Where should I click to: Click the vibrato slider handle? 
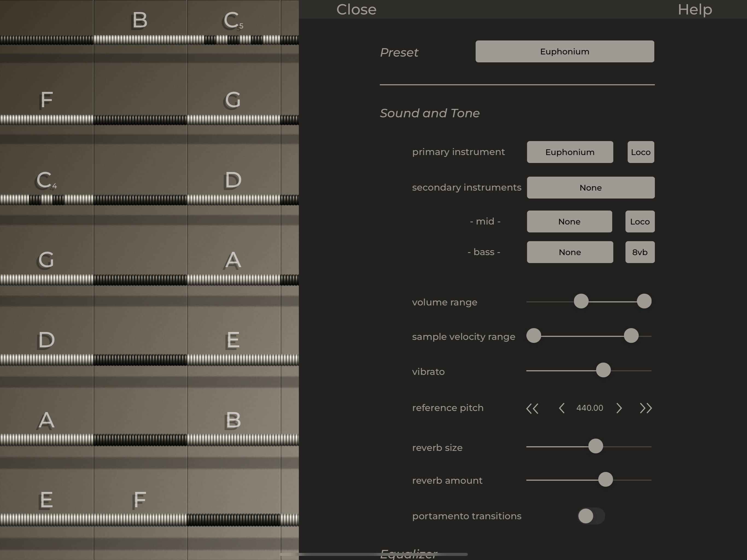603,370
